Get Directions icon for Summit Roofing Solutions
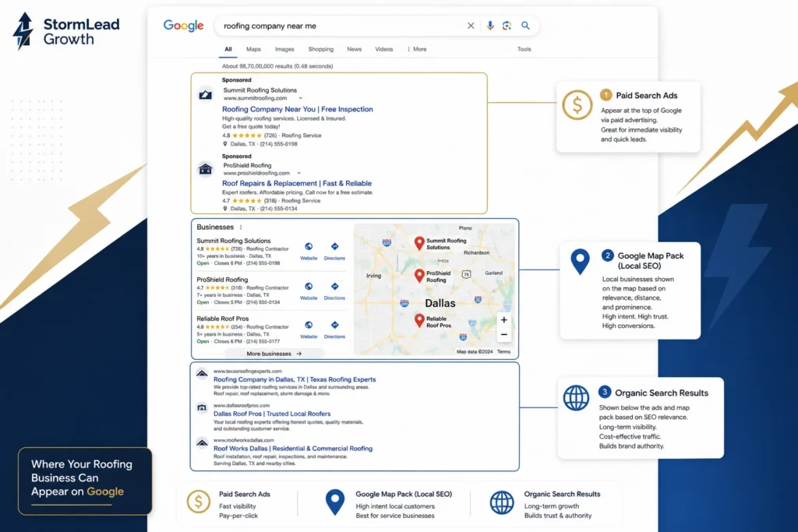798x532 pixels. [334, 247]
